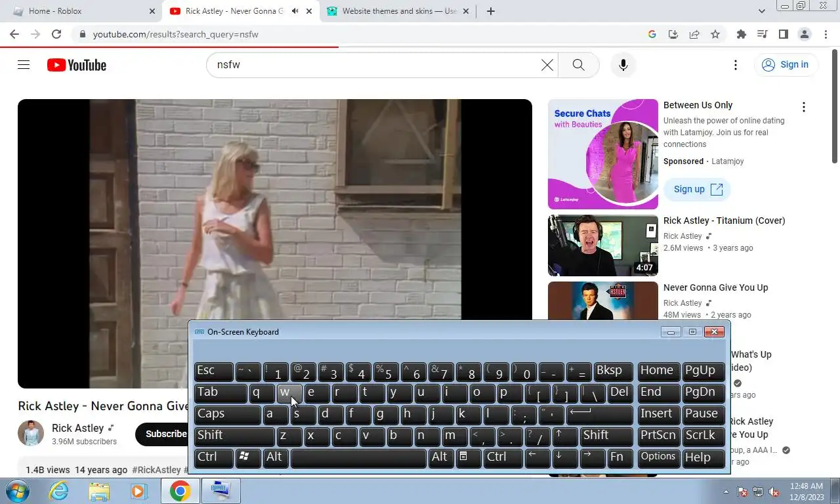The height and width of the screenshot is (504, 840).
Task: Click the YouTube page vertical scrollbar
Action: 835,105
